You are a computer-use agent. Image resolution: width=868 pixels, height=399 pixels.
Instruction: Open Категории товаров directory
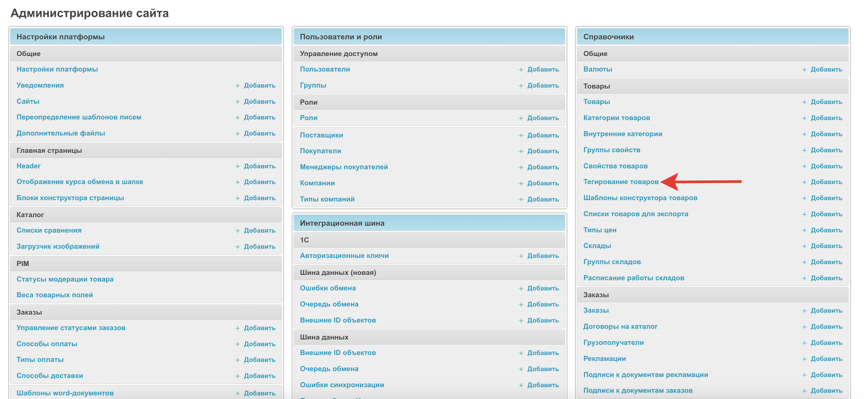(x=616, y=118)
